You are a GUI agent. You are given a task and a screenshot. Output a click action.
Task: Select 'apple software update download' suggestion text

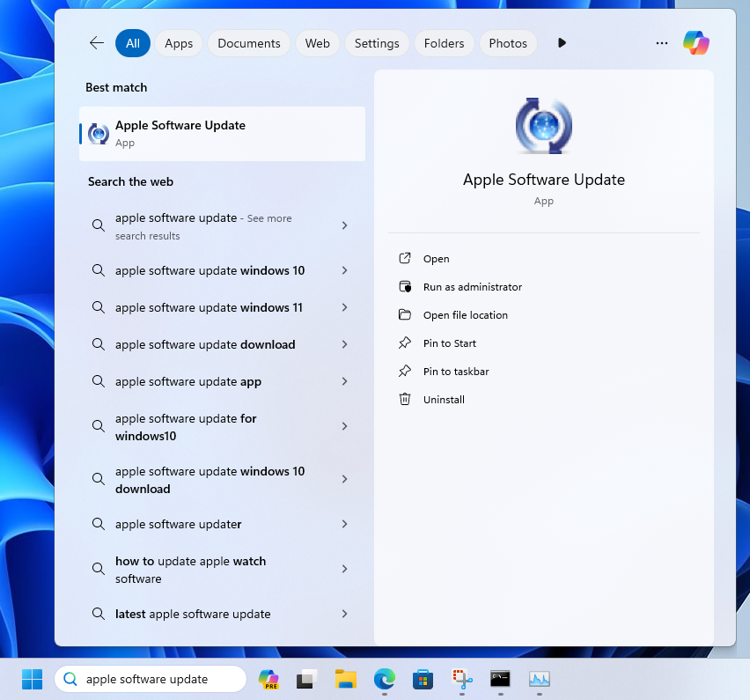tap(205, 344)
